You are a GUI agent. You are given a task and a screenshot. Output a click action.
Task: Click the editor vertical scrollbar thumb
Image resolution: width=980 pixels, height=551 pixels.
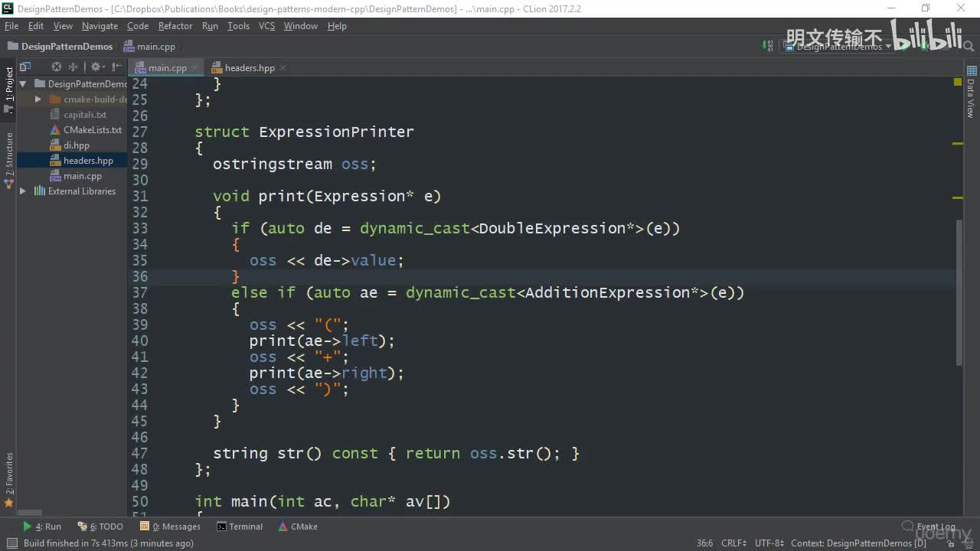pos(958,292)
